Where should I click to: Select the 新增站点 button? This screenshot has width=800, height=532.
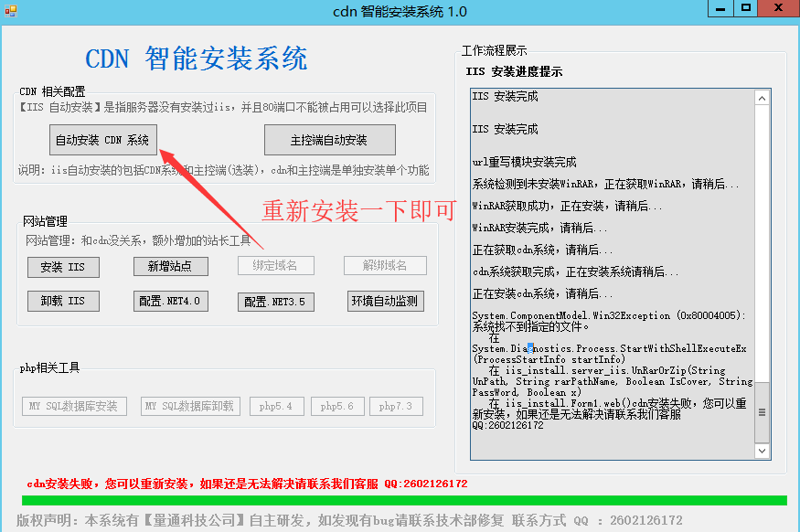pos(170,267)
